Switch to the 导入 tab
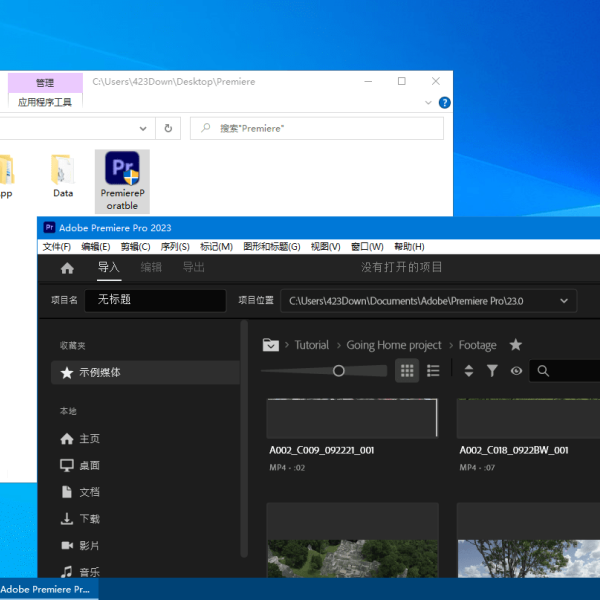This screenshot has height=600, width=600. coord(109,267)
